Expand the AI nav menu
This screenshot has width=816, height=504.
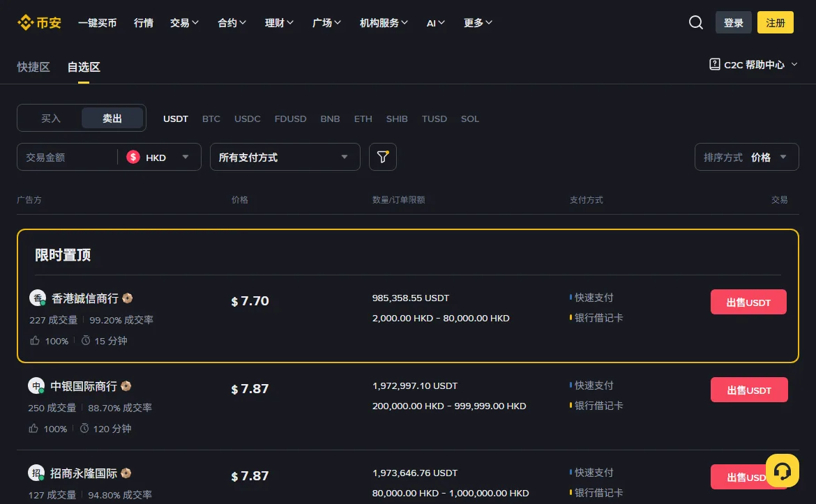point(436,23)
